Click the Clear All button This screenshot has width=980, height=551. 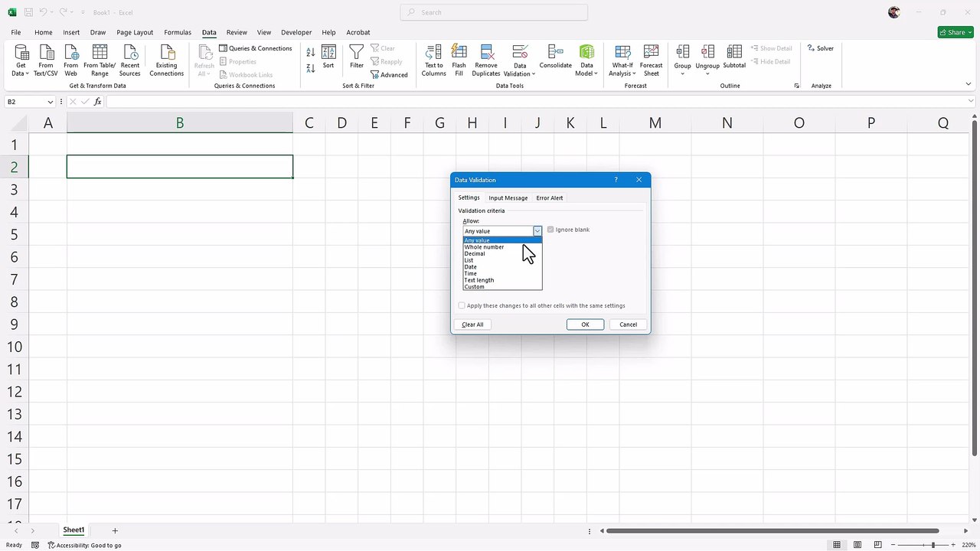click(472, 324)
